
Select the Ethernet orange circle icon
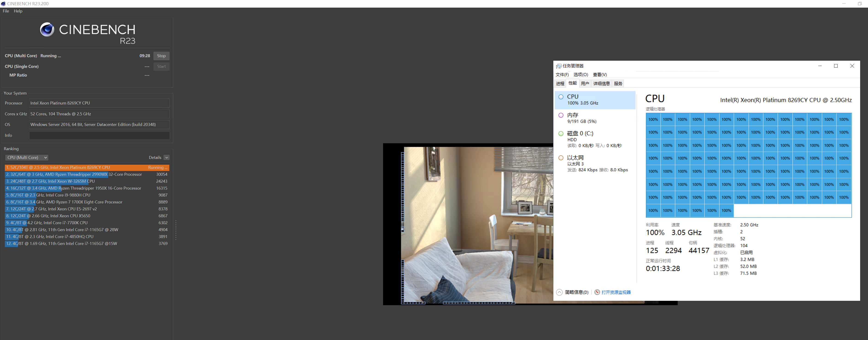pyautogui.click(x=561, y=158)
